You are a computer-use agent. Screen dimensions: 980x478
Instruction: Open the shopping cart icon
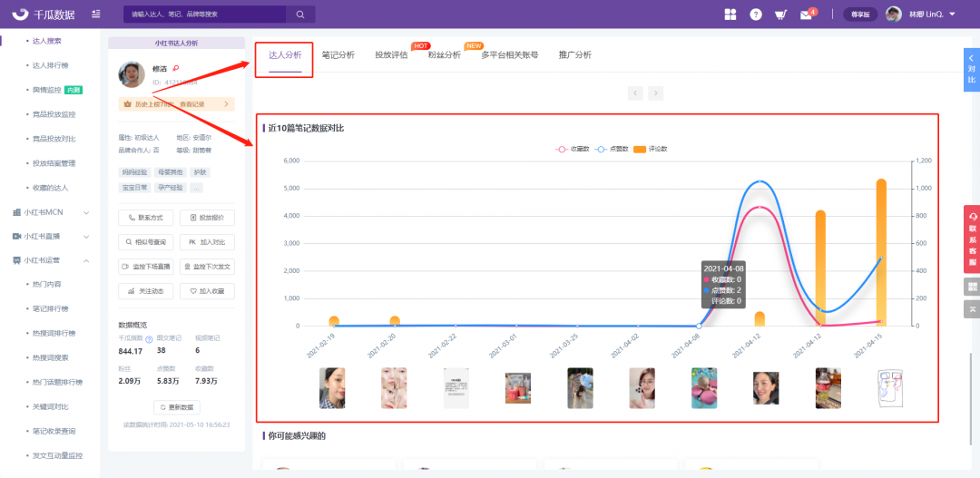(x=780, y=15)
